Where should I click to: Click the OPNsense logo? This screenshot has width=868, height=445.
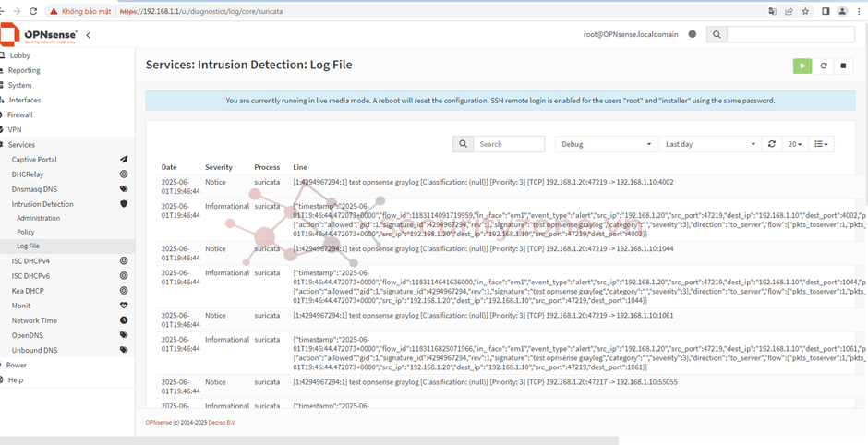[40, 35]
